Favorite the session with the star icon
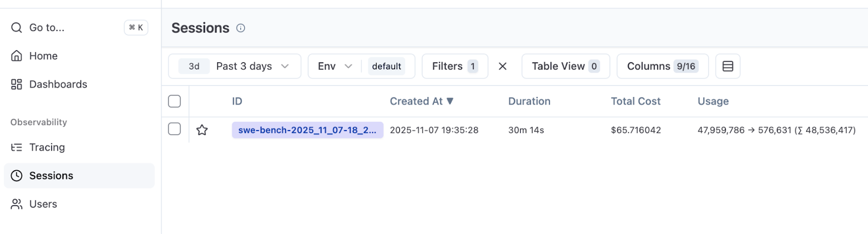 click(202, 130)
